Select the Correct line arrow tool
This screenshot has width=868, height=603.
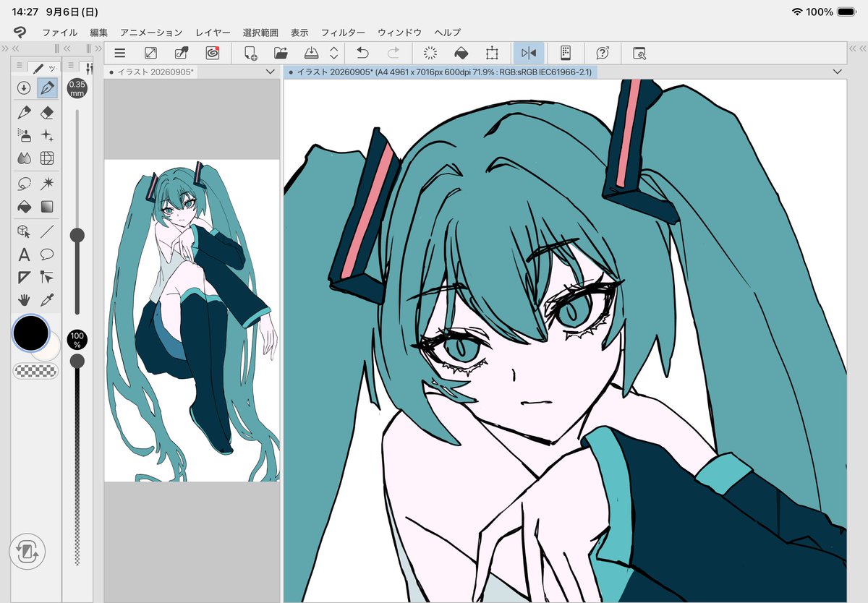[x=47, y=277]
